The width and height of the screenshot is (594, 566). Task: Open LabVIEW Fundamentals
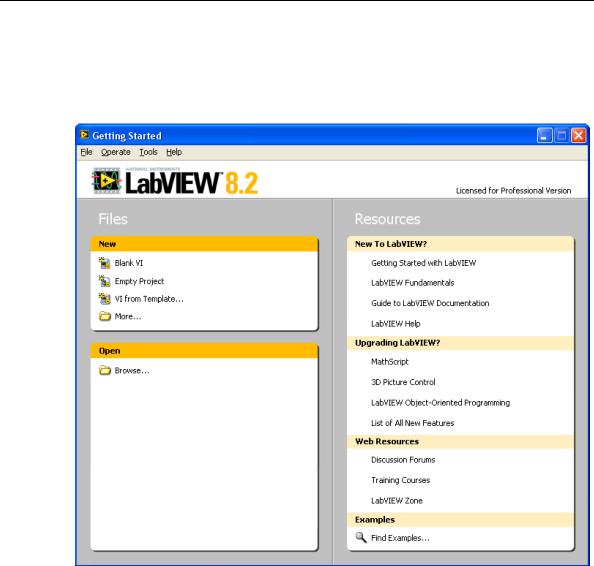413,283
